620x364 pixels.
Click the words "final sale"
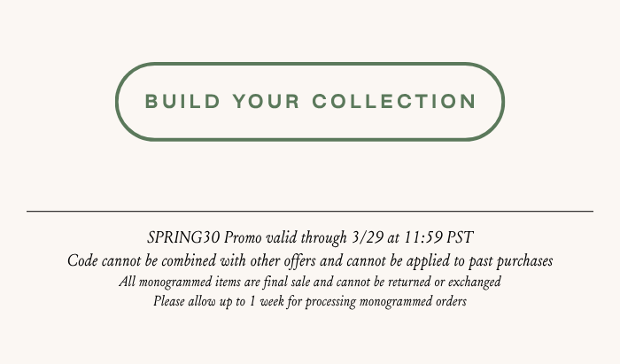(283, 283)
